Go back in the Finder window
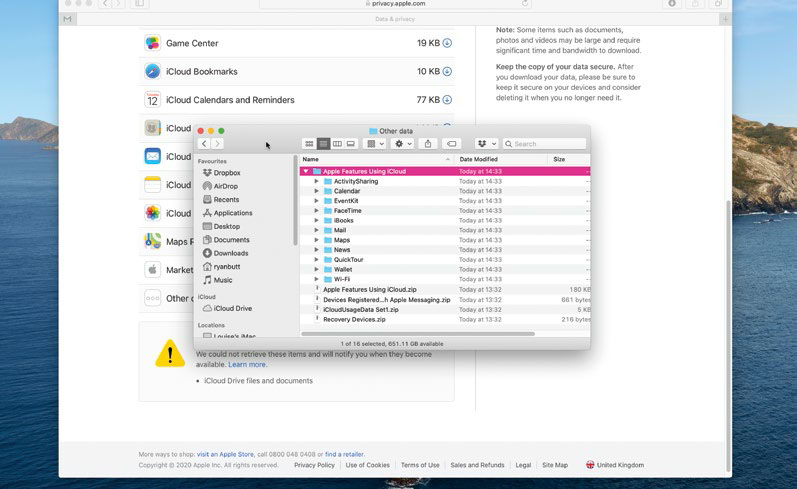This screenshot has width=797, height=489. pyautogui.click(x=204, y=144)
